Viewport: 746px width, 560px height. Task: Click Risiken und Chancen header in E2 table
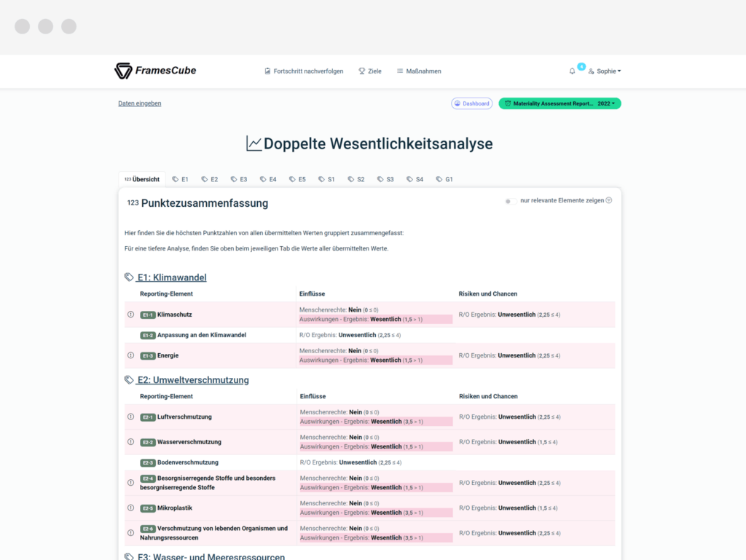pyautogui.click(x=488, y=396)
